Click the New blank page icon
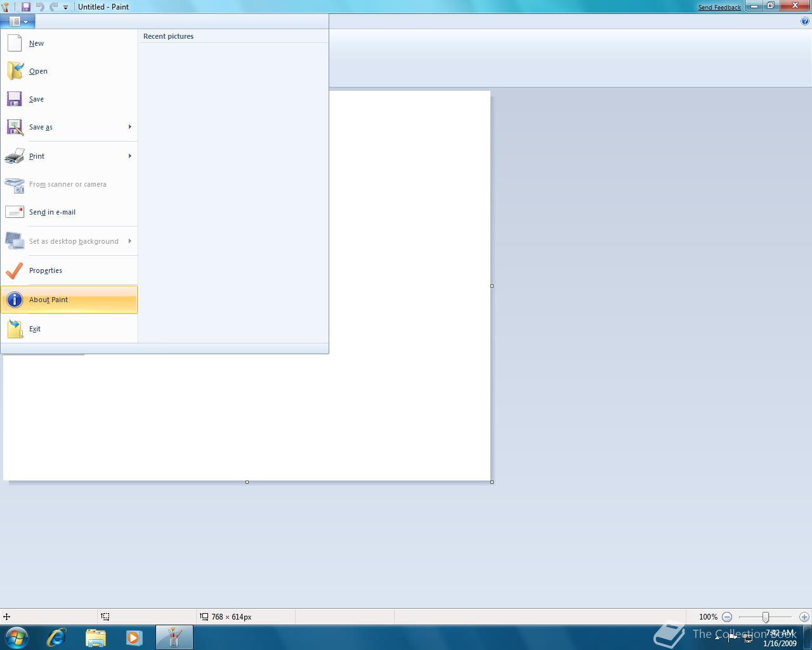Viewport: 812px width, 650px height. (15, 43)
